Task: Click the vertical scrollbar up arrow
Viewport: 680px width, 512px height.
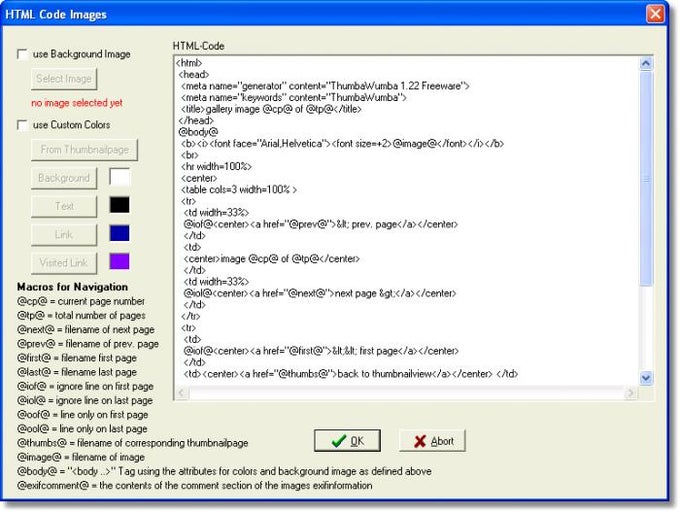Action: (x=646, y=64)
